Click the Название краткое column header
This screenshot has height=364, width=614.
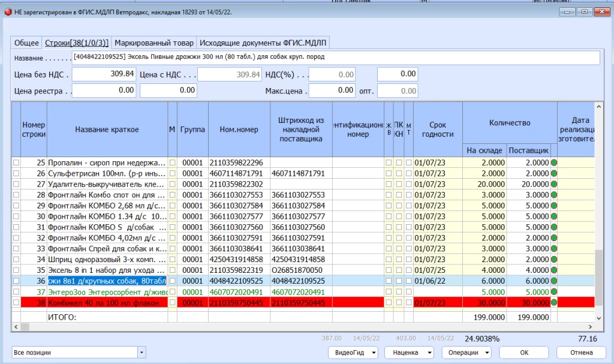[107, 130]
